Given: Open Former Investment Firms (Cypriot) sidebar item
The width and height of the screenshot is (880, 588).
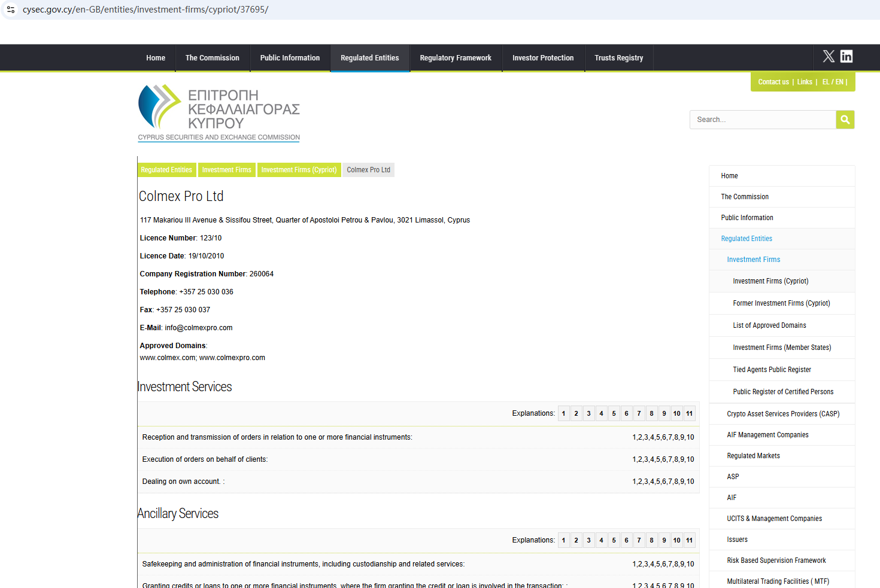Looking at the screenshot, I should point(781,303).
